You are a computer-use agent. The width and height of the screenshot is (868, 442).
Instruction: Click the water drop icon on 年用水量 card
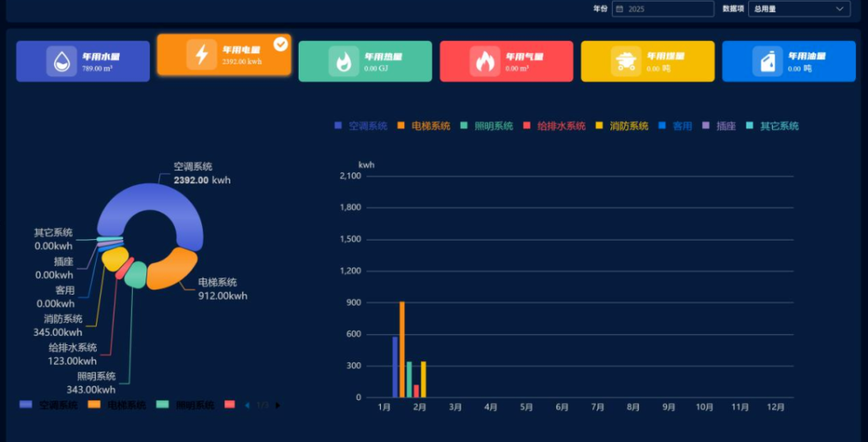click(62, 62)
